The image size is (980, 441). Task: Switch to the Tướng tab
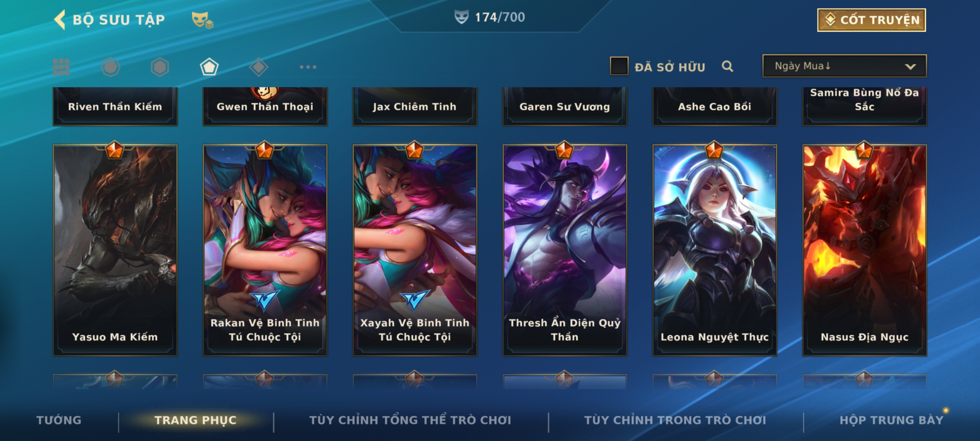59,420
